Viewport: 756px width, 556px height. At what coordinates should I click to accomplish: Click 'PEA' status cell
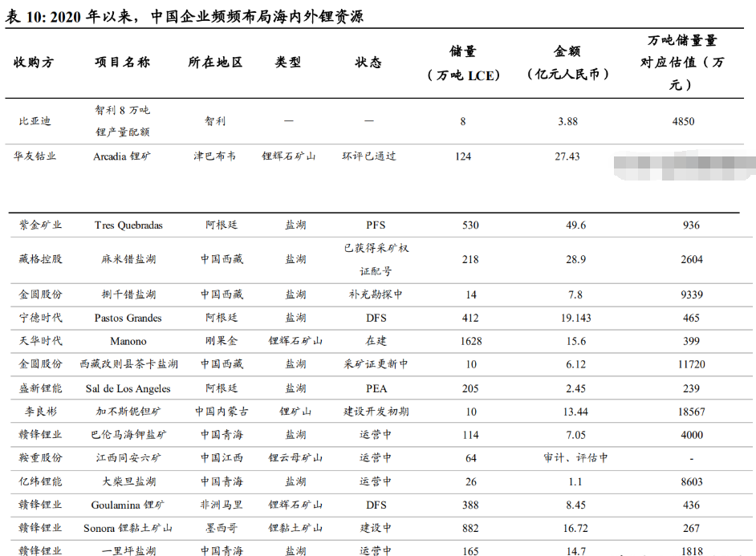[x=376, y=388]
